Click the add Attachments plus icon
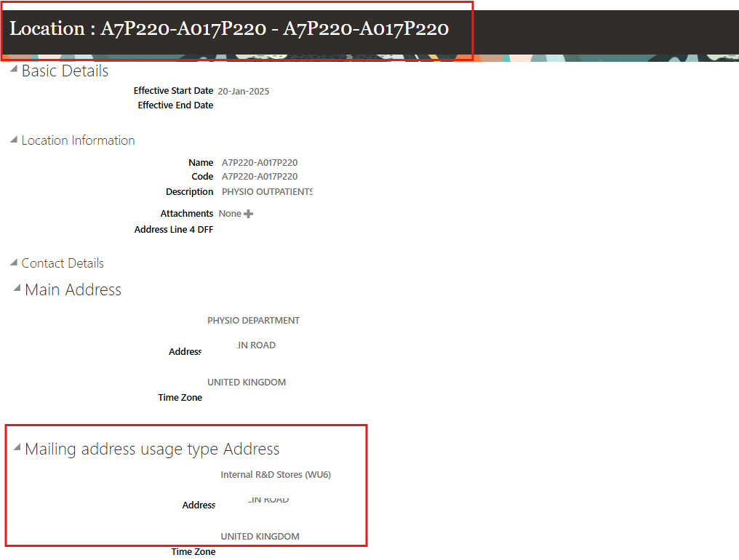Viewport: 739px width, 560px height. tap(247, 213)
